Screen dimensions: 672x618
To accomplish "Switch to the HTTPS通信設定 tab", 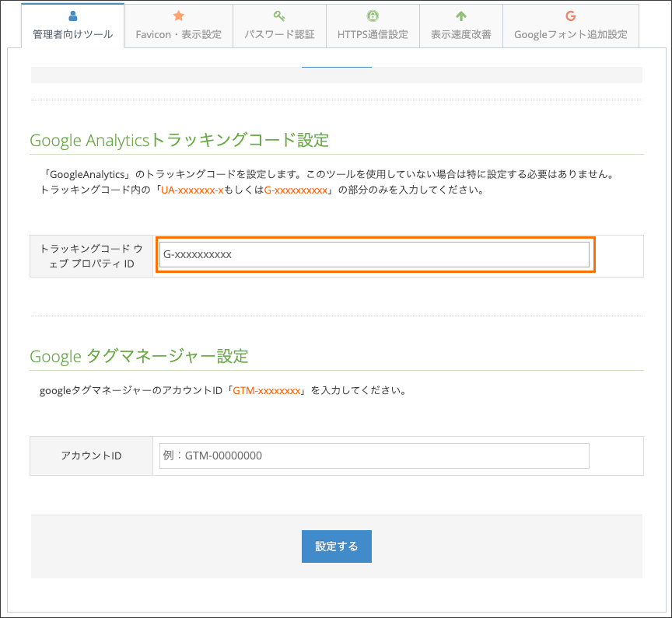I will (x=373, y=26).
